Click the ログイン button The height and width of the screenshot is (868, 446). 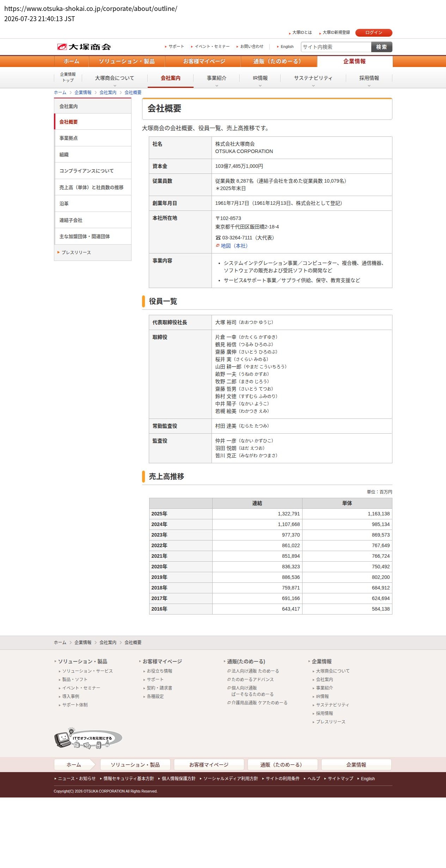(374, 32)
